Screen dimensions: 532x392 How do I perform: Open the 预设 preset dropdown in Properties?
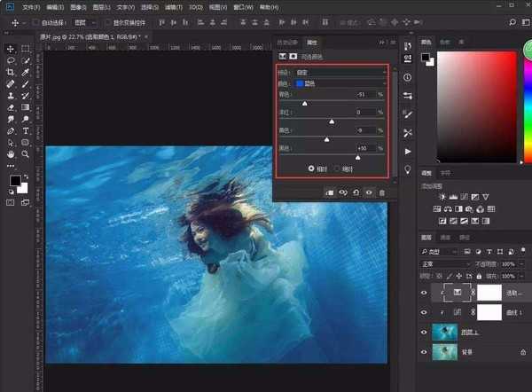[341, 72]
